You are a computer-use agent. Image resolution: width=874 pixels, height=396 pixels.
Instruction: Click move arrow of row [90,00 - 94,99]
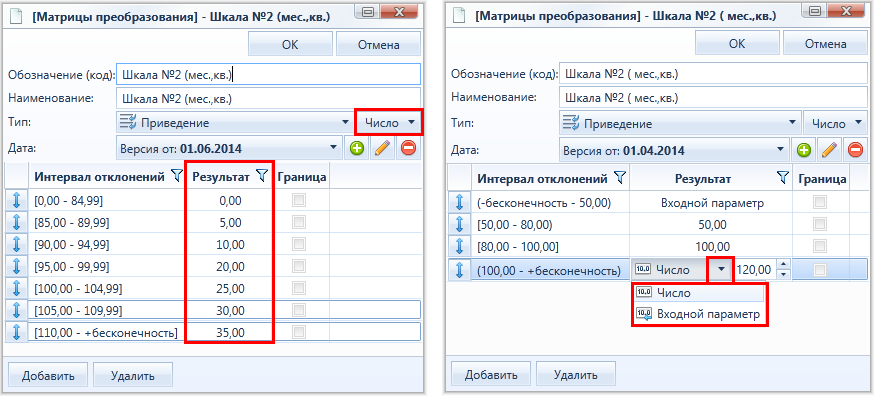pos(16,244)
